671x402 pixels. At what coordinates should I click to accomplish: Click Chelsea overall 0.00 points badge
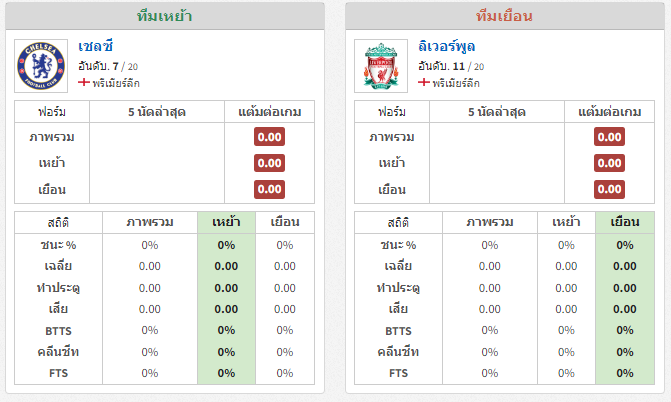(270, 137)
